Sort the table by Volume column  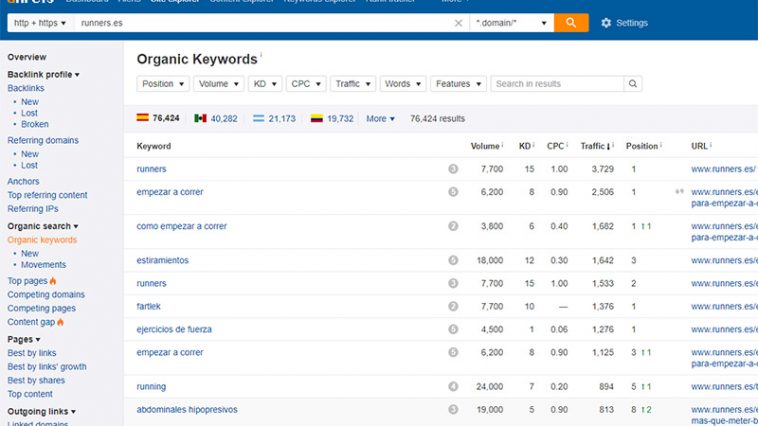[487, 146]
